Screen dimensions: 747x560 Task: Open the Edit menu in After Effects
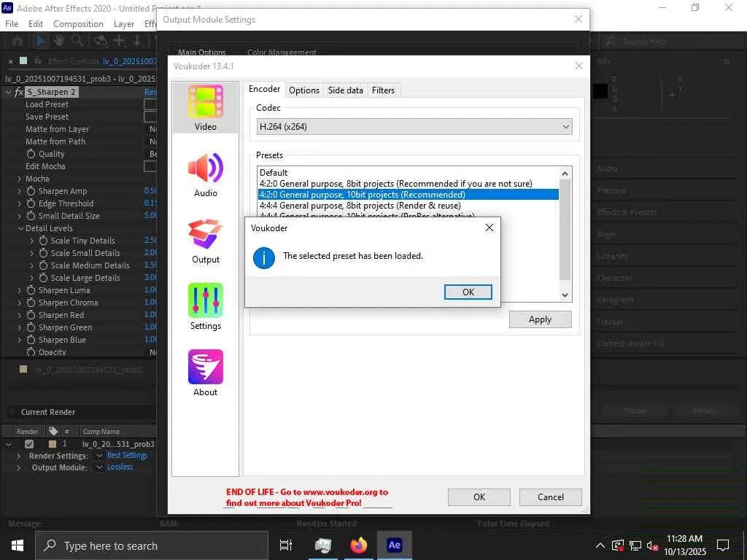[35, 24]
